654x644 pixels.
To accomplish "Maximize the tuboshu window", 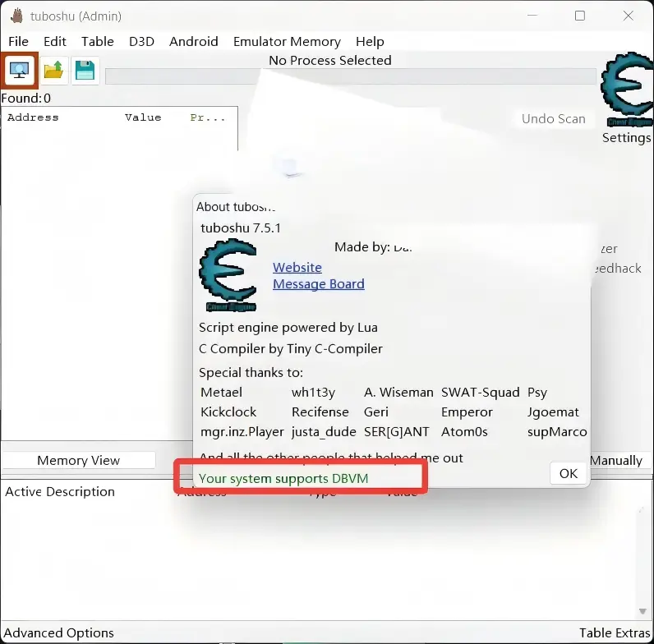I will (x=580, y=16).
